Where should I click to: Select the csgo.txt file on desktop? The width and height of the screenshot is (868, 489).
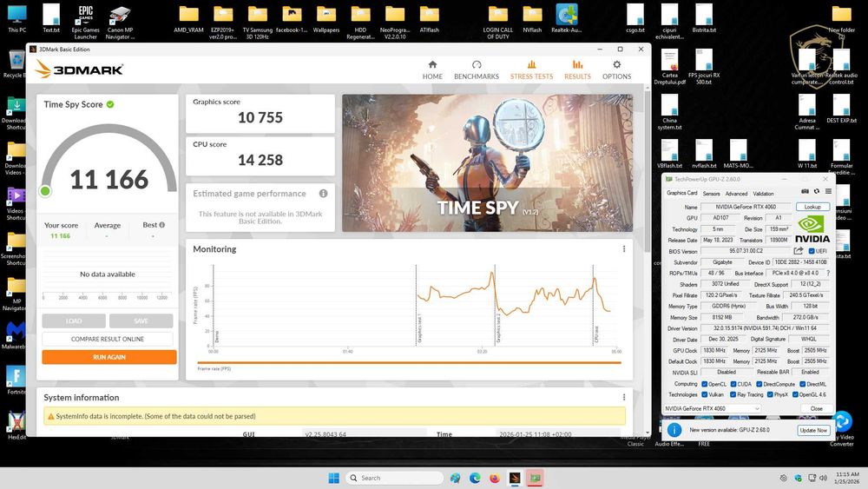(635, 19)
